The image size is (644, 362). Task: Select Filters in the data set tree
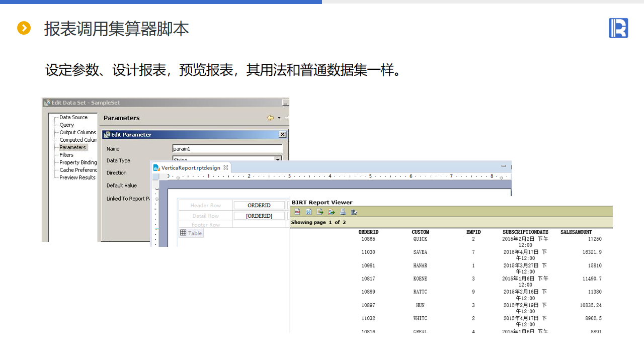pos(66,155)
